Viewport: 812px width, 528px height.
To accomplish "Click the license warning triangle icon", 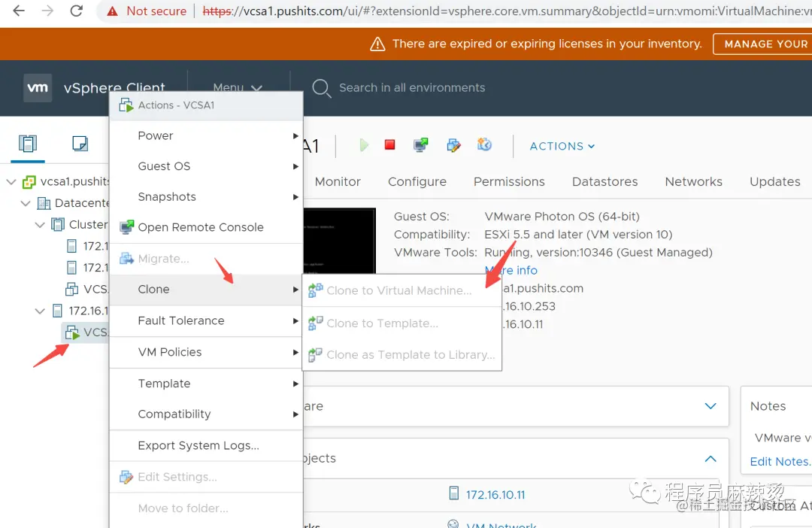I will pyautogui.click(x=377, y=44).
